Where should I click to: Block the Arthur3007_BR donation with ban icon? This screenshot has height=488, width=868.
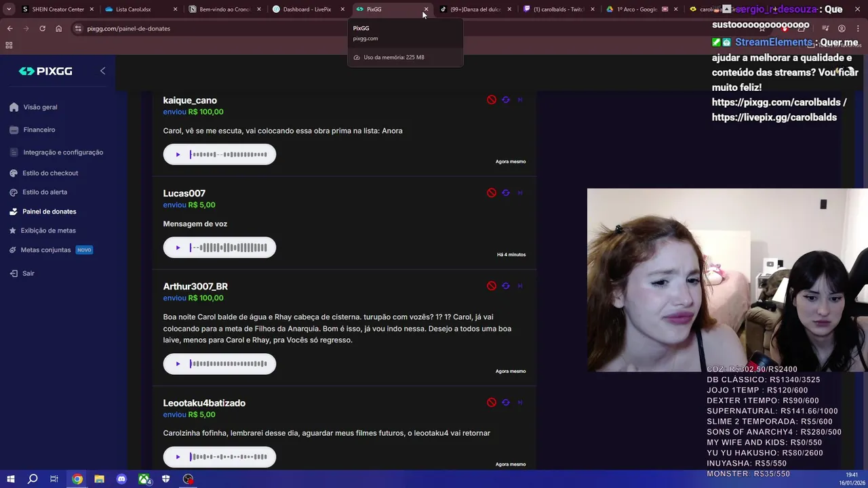coord(492,286)
